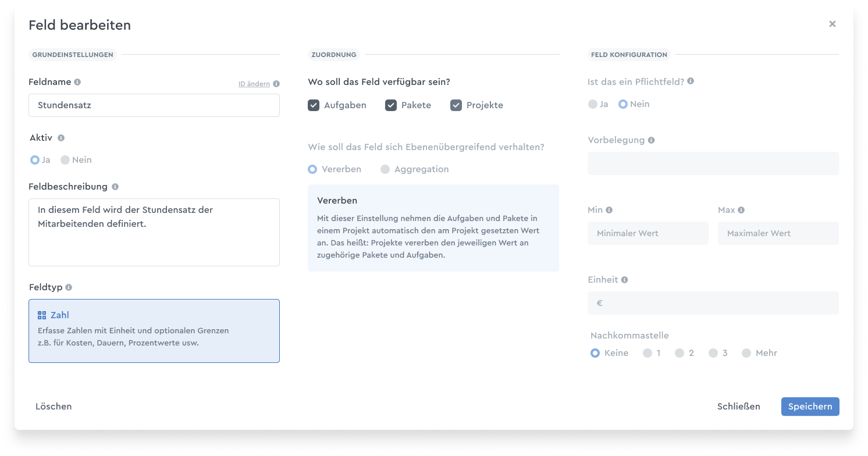Uncheck the Pakete checkbox

[x=391, y=105]
